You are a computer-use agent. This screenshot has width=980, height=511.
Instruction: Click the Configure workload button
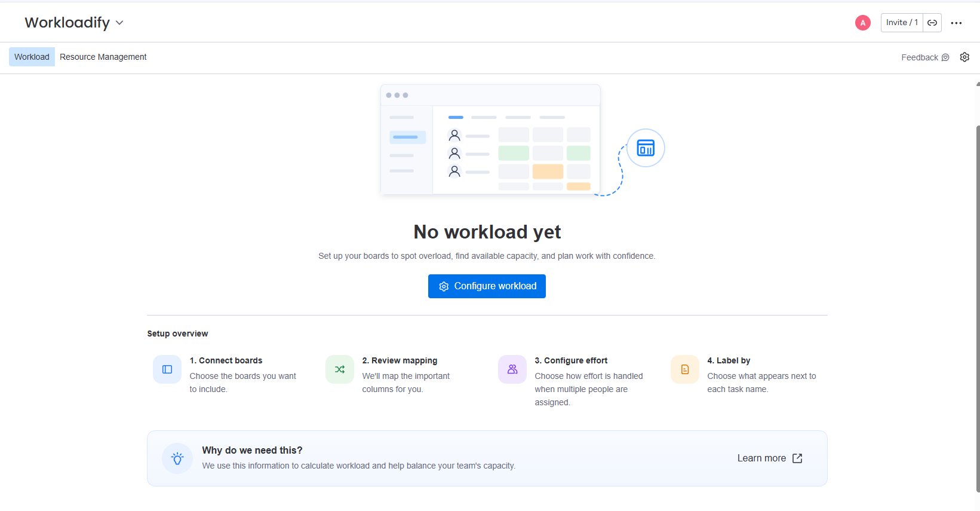tap(487, 286)
